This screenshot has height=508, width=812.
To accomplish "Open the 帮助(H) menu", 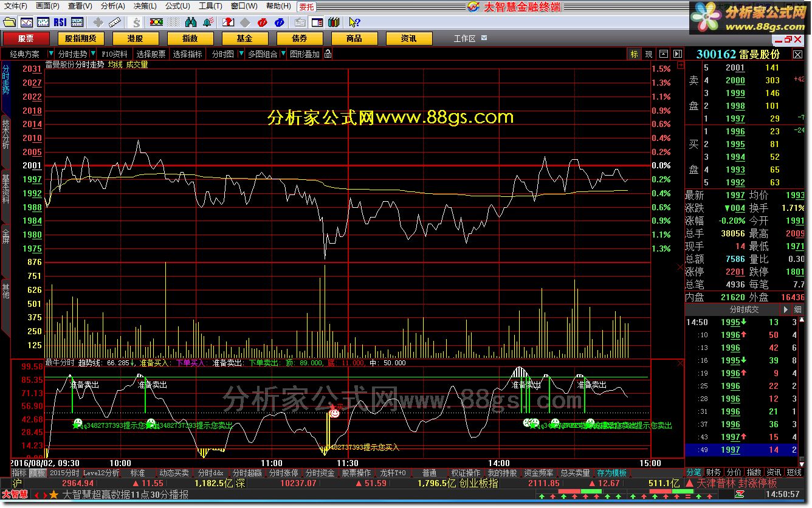I will click(x=278, y=6).
